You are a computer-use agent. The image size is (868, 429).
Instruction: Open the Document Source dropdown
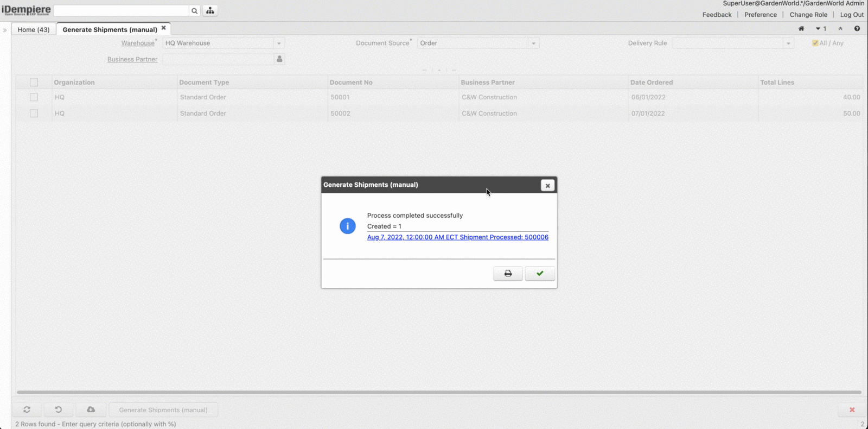(533, 43)
